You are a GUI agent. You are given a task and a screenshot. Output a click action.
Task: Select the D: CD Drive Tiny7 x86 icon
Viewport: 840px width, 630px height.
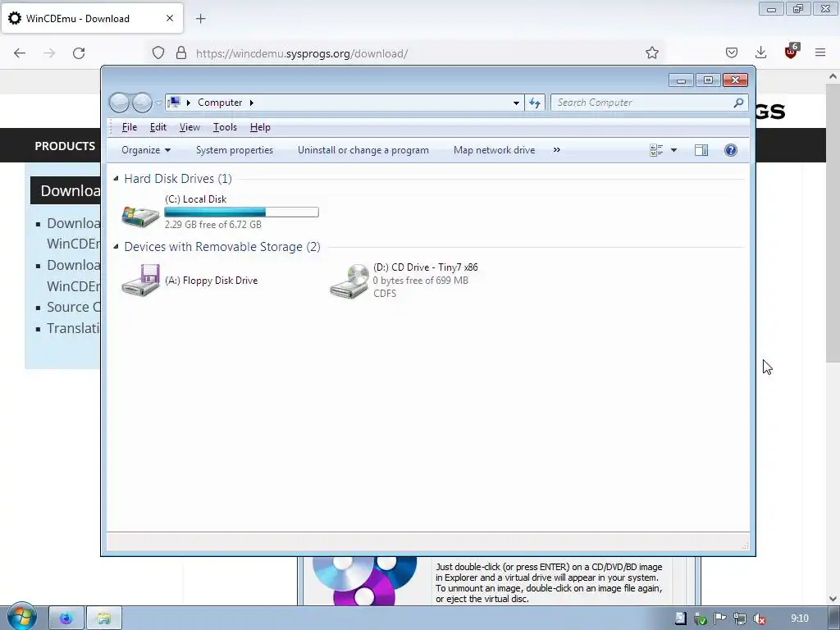[349, 281]
